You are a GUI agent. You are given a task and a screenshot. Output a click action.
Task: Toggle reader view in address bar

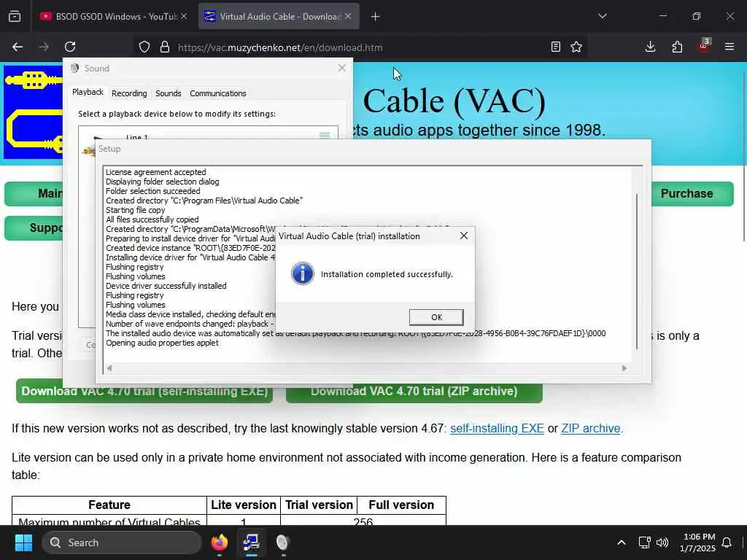(555, 47)
